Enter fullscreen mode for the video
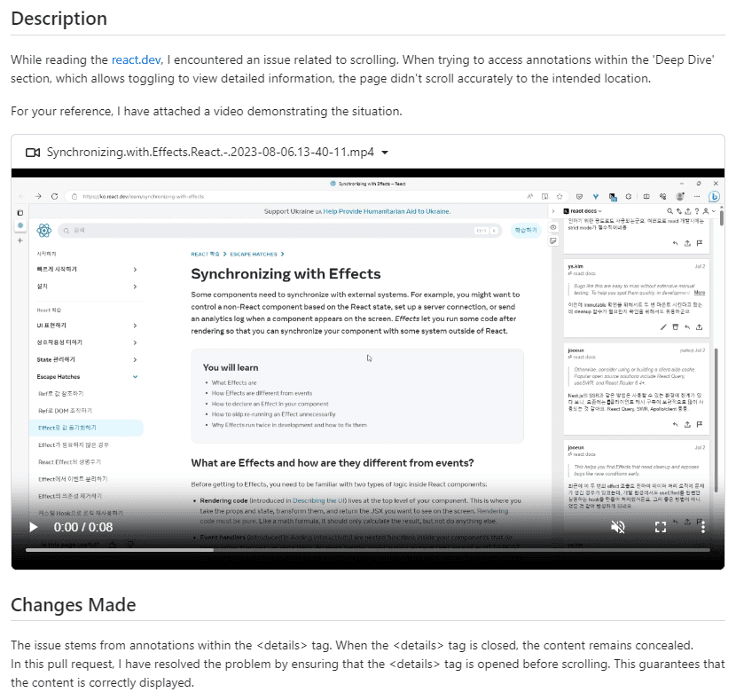736x700 pixels. pos(661,527)
